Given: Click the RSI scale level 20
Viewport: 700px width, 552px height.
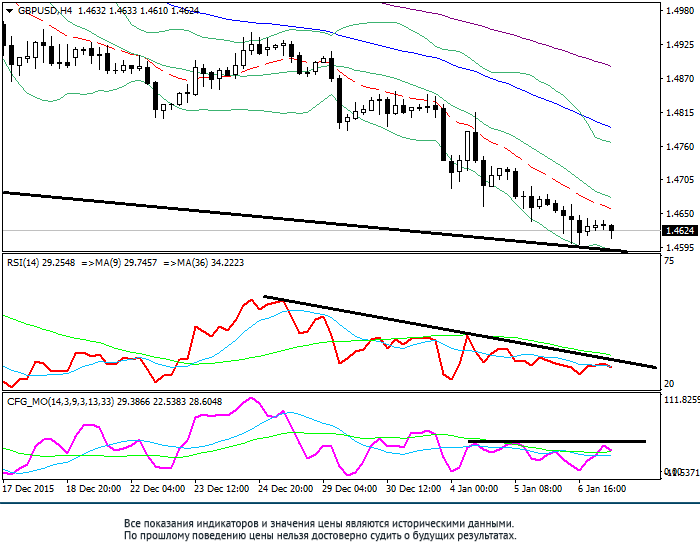Looking at the screenshot, I should (669, 383).
